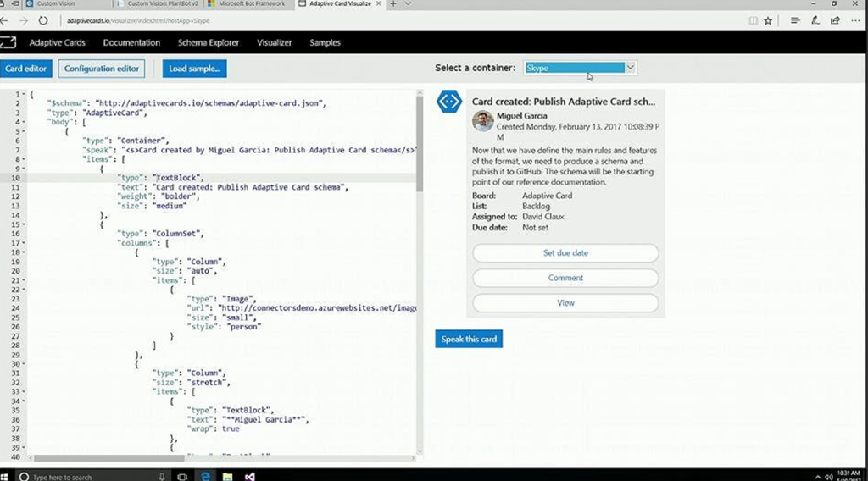Collapse code fold at line 8

click(x=24, y=159)
